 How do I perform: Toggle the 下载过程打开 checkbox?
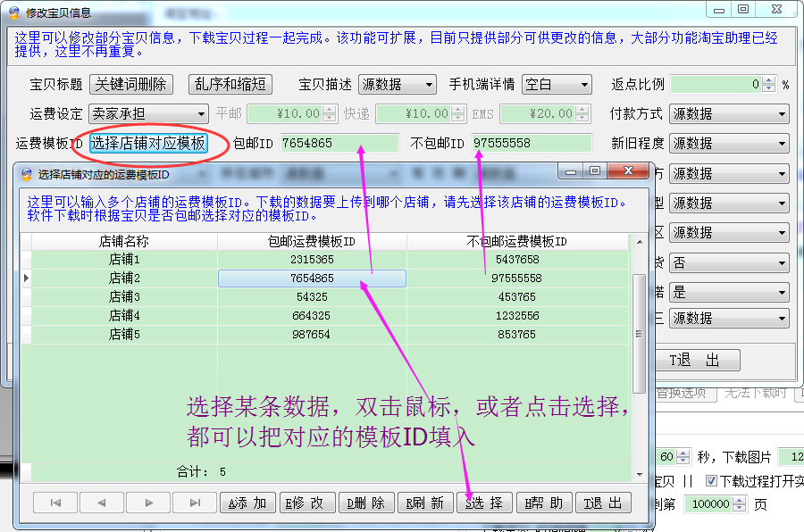pos(711,481)
